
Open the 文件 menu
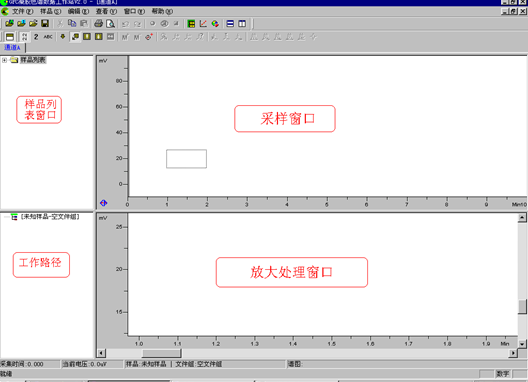click(22, 11)
